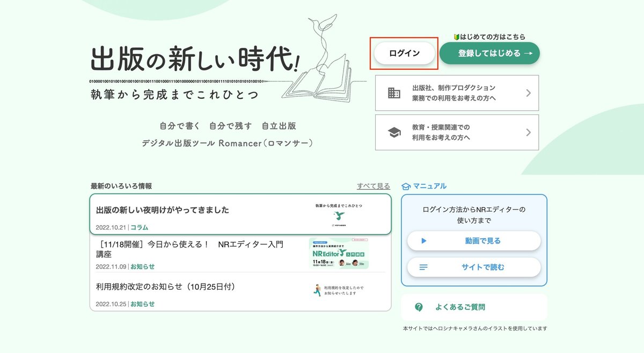Click the question mark FAQ icon
644x353 pixels.
pos(419,307)
